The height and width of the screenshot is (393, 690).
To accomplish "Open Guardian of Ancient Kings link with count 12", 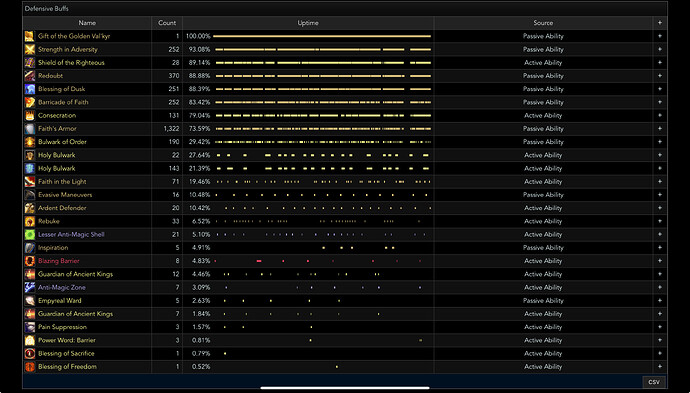I will pyautogui.click(x=75, y=274).
